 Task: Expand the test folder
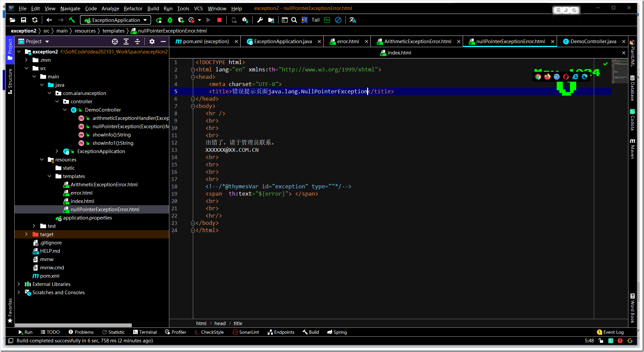point(34,226)
